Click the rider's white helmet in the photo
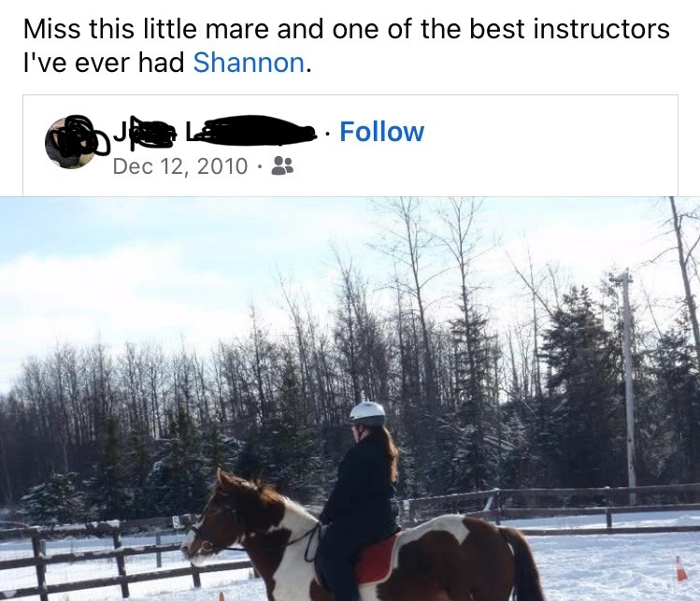 pos(367,413)
